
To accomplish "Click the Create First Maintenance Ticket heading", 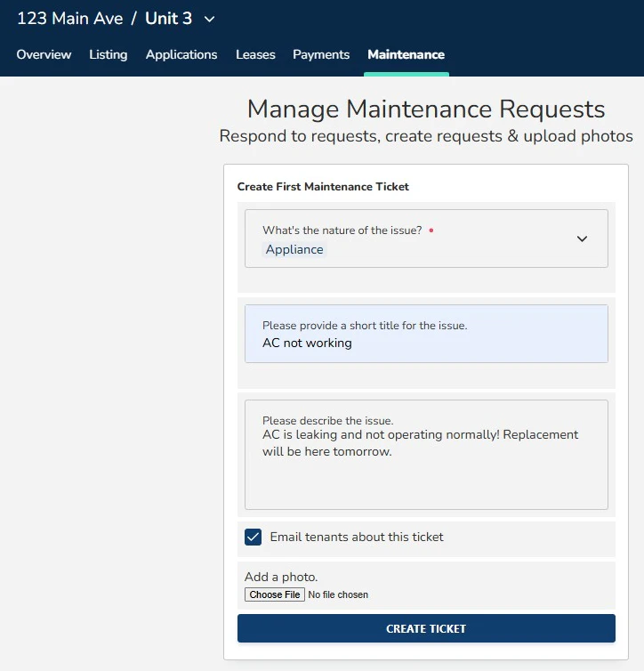I will (323, 187).
